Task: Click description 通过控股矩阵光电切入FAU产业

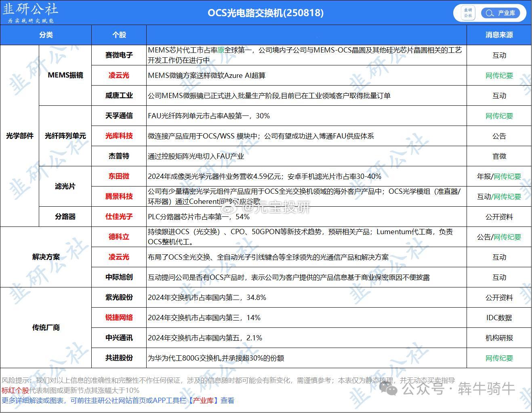Action: pyautogui.click(x=196, y=156)
